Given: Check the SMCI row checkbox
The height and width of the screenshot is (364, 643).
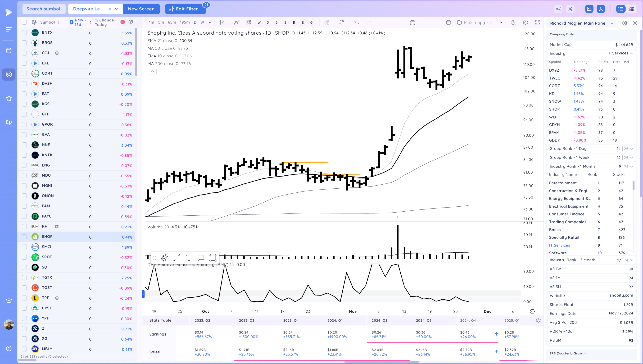Looking at the screenshot, I should coord(24,247).
